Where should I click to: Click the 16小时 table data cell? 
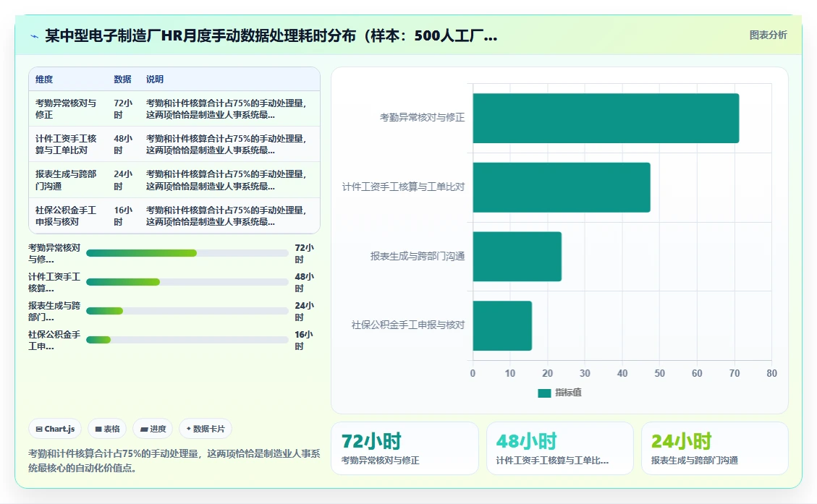pyautogui.click(x=124, y=215)
